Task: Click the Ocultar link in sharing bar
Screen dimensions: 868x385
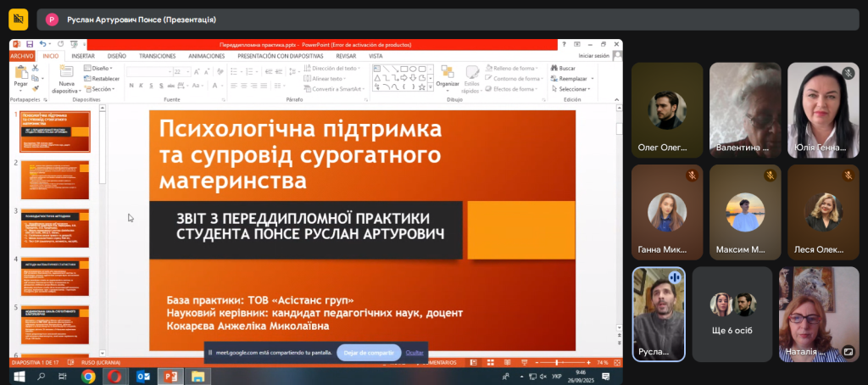Action: tap(415, 352)
